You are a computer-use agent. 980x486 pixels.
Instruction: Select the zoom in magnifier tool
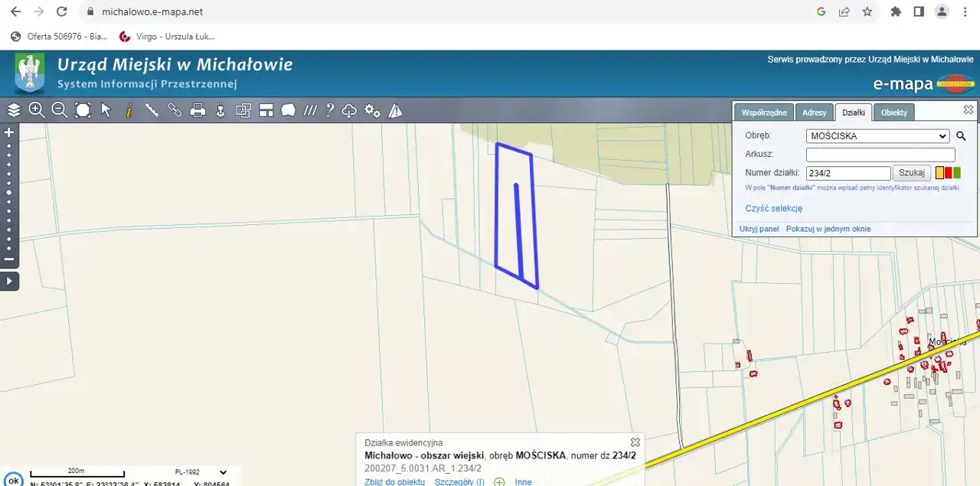[x=36, y=110]
